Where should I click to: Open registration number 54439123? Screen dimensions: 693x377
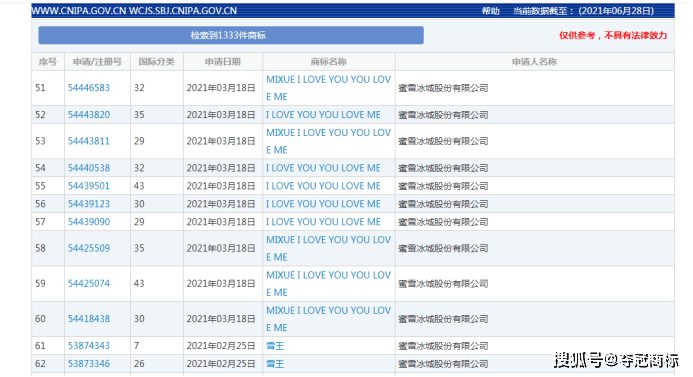[88, 204]
